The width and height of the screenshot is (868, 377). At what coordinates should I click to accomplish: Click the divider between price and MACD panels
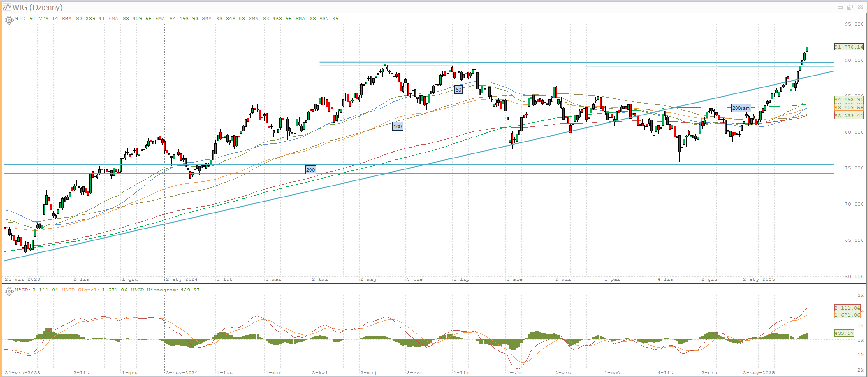[434, 284]
